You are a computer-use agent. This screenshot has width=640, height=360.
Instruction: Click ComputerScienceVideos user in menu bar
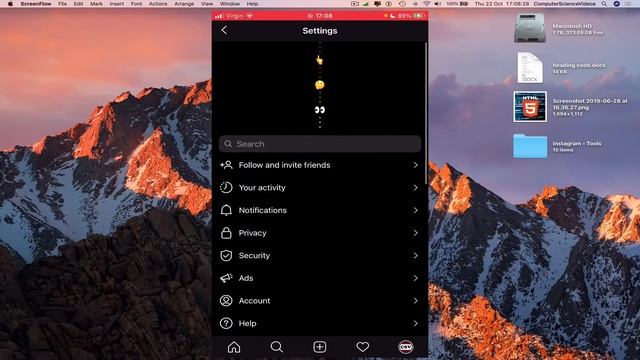564,4
